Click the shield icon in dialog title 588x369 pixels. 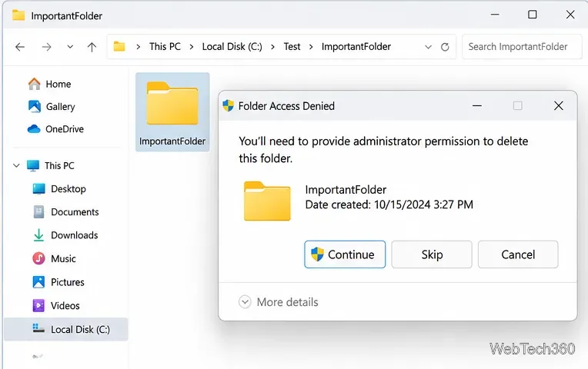pyautogui.click(x=228, y=106)
